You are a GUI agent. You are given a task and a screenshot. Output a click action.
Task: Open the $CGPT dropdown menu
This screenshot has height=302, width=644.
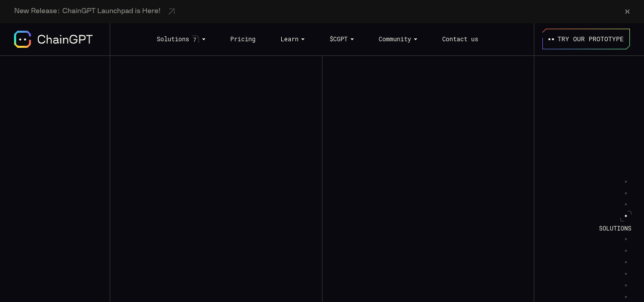pos(342,39)
